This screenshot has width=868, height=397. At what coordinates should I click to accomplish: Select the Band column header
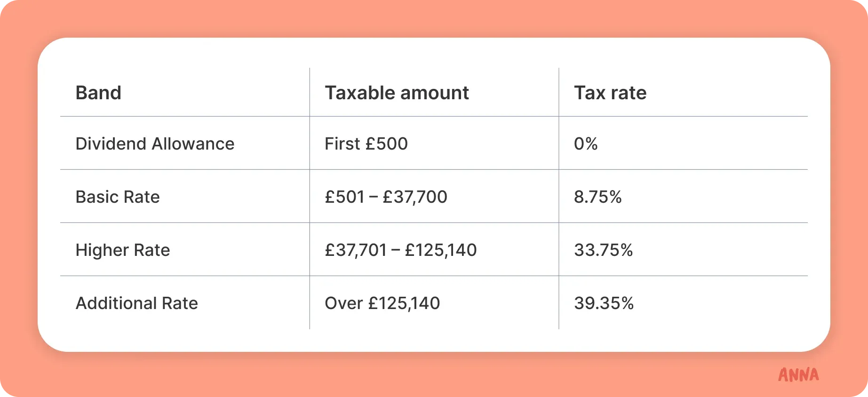pyautogui.click(x=98, y=93)
